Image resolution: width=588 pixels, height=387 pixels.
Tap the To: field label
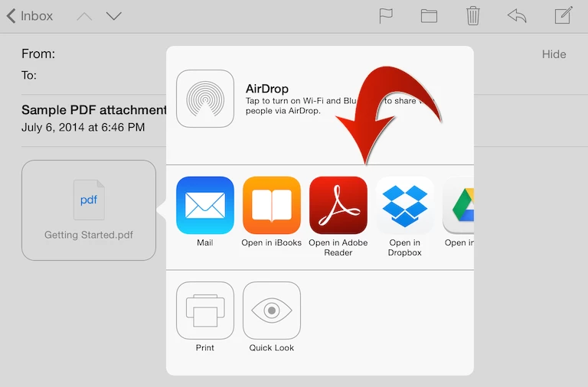point(29,75)
